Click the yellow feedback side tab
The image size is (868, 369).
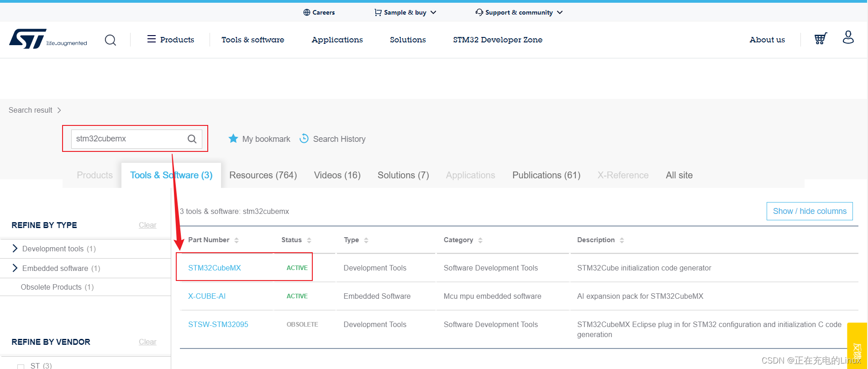857,346
